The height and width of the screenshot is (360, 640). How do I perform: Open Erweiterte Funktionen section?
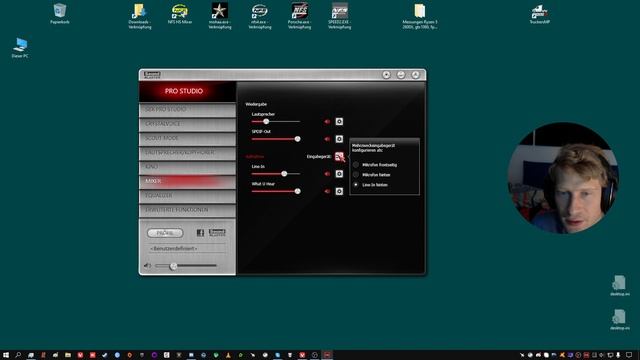click(x=187, y=210)
